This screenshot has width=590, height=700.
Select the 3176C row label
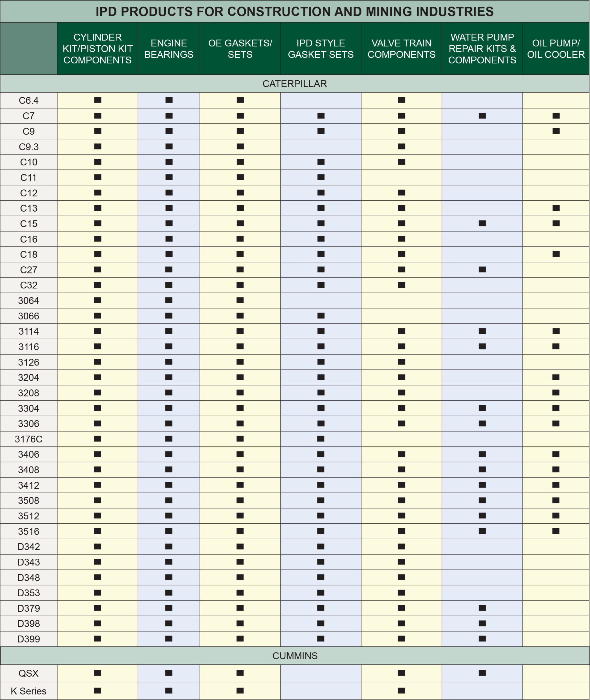[x=29, y=439]
